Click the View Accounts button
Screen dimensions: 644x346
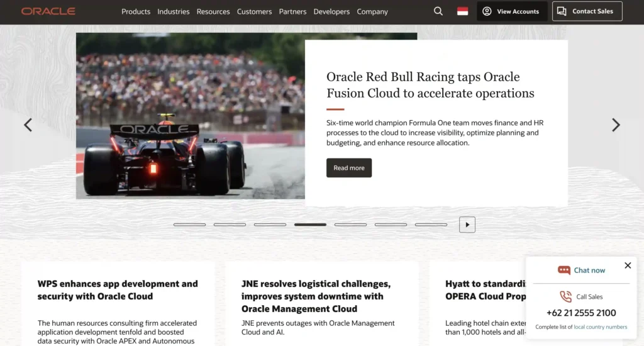pos(512,11)
